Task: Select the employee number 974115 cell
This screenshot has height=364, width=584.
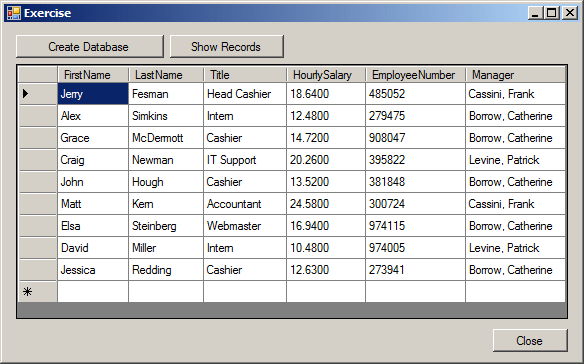Action: coord(416,226)
